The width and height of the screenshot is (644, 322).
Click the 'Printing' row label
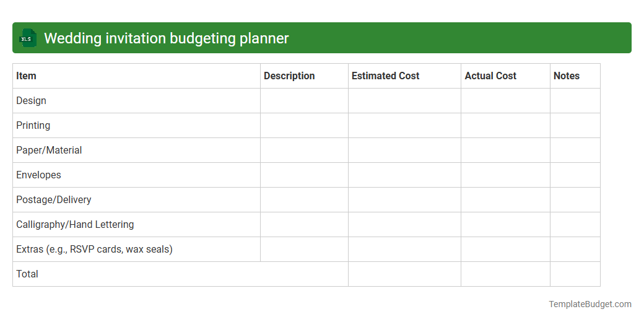pyautogui.click(x=33, y=125)
